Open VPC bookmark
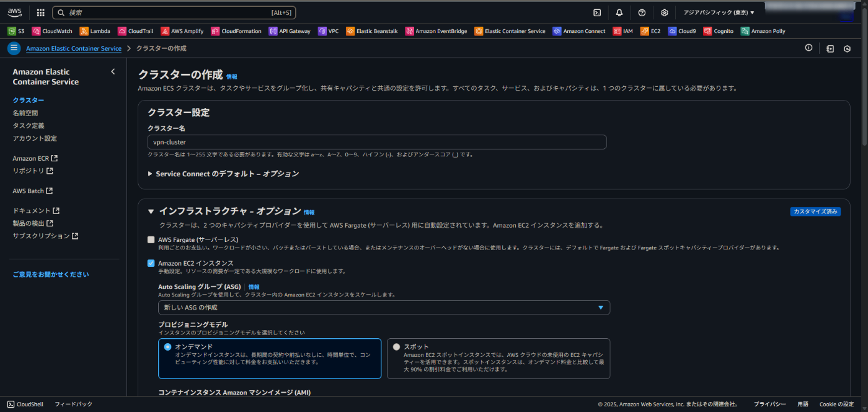 [x=329, y=31]
